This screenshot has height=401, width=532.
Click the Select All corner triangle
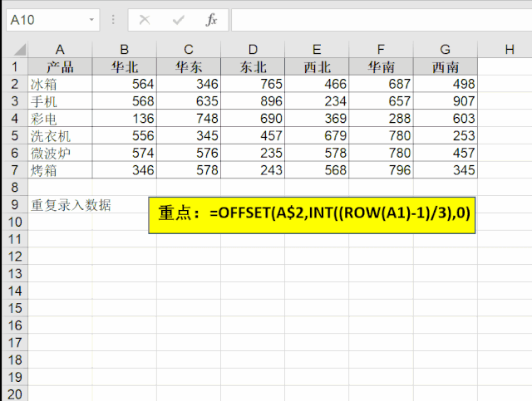[20, 50]
